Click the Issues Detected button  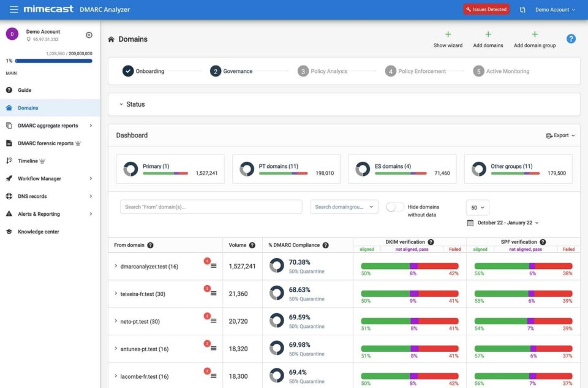pyautogui.click(x=486, y=10)
